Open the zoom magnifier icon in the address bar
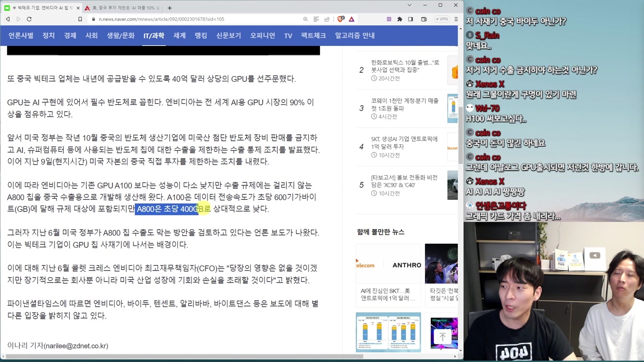This screenshot has height=362, width=644. [x=305, y=19]
